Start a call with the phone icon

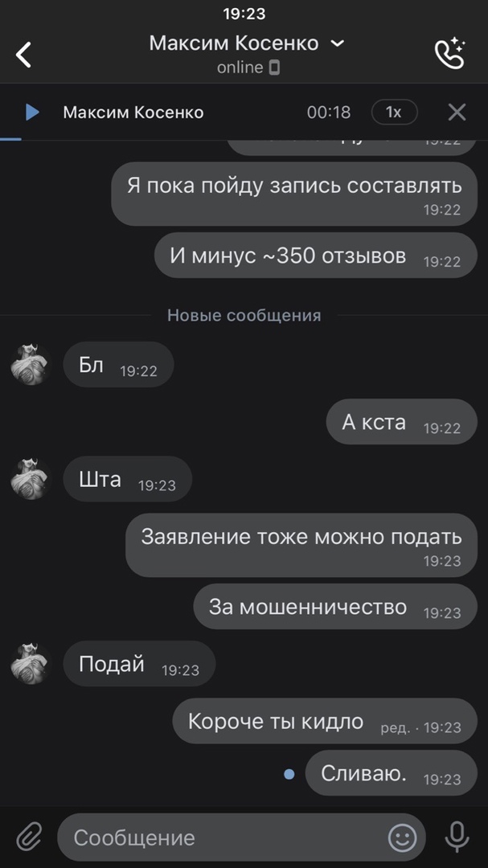pyautogui.click(x=449, y=53)
